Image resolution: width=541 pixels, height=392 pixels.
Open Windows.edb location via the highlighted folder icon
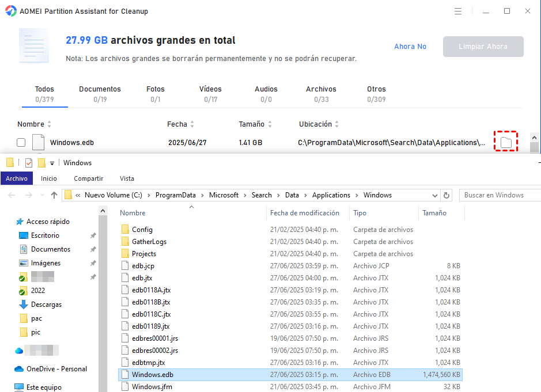tap(505, 142)
